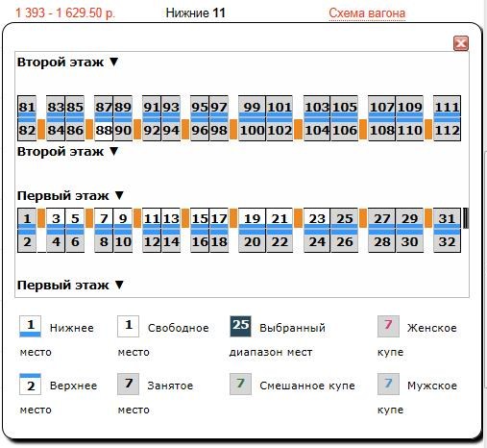Choose free seat 11
The image size is (487, 448).
pos(152,218)
